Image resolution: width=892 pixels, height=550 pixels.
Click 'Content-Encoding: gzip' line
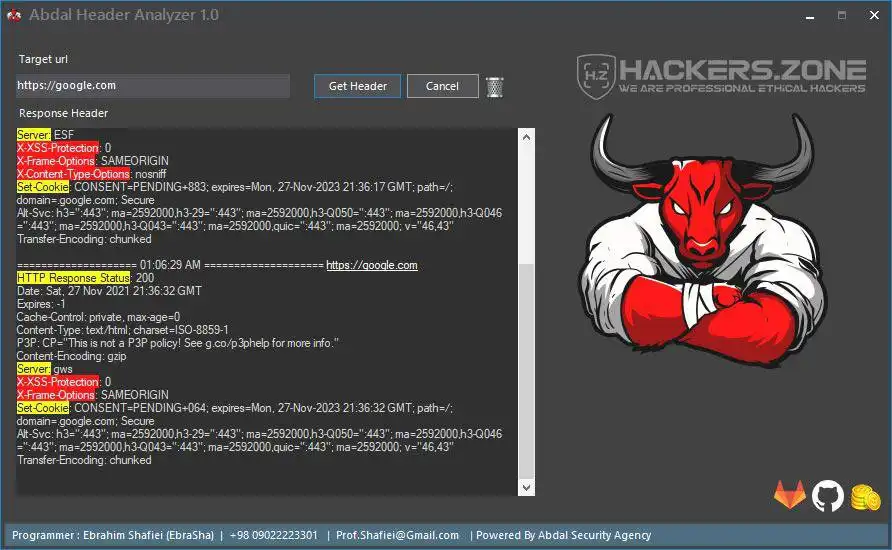[x=71, y=356]
